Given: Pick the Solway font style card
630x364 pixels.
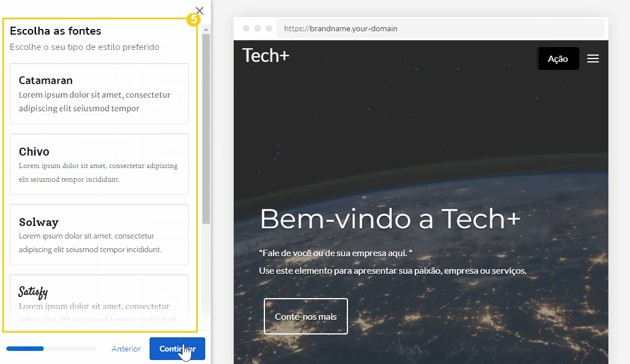Looking at the screenshot, I should [x=100, y=235].
